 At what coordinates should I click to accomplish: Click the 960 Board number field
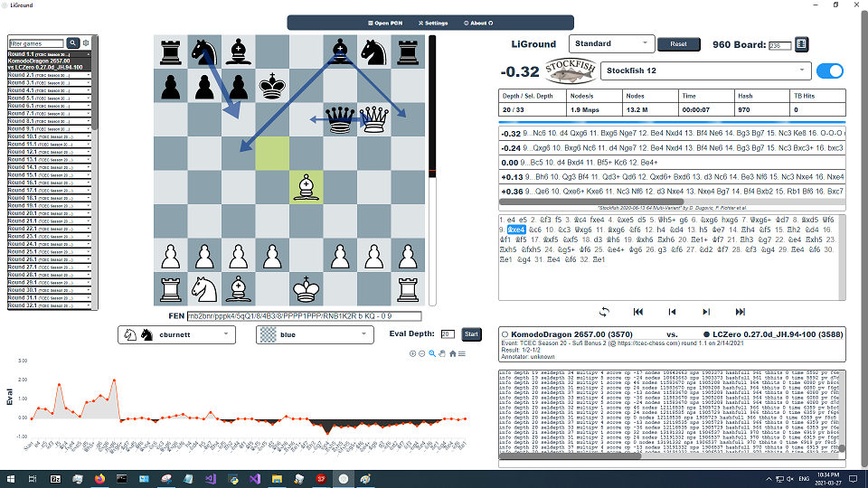779,45
